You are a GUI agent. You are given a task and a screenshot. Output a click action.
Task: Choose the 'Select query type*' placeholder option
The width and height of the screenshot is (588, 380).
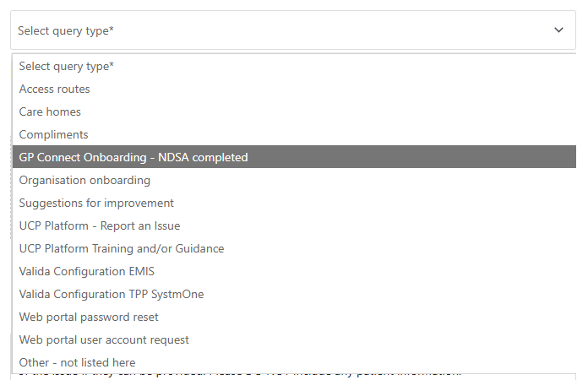[67, 66]
